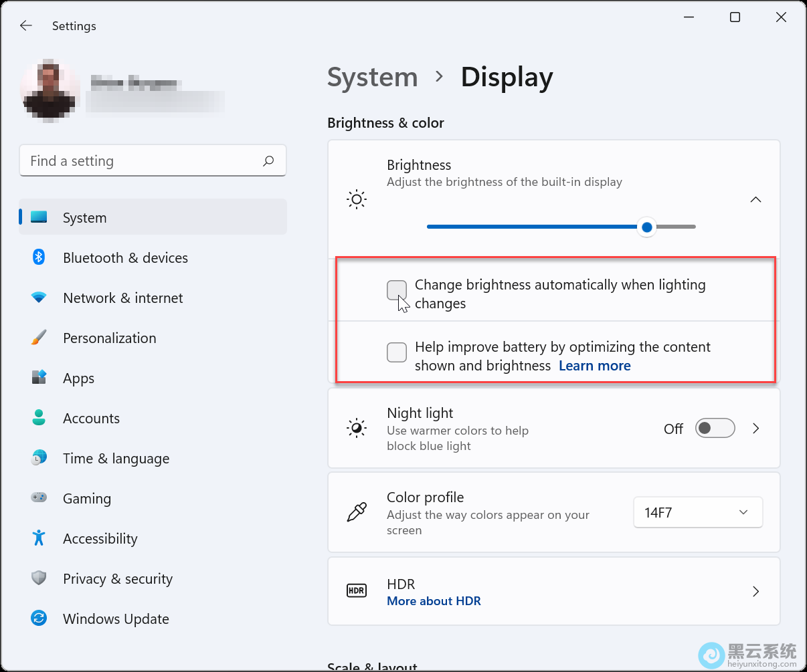This screenshot has width=807, height=672.
Task: Click the Windows Update sync icon
Action: coord(39,619)
